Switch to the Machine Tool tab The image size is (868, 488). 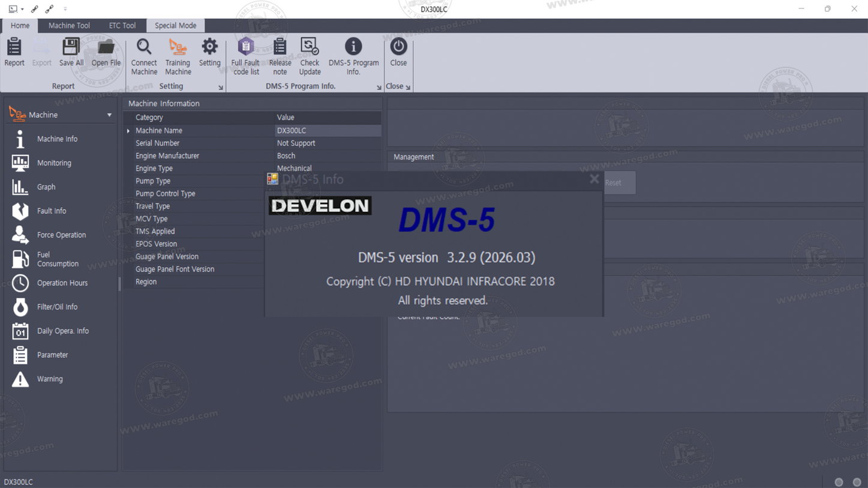(69, 25)
